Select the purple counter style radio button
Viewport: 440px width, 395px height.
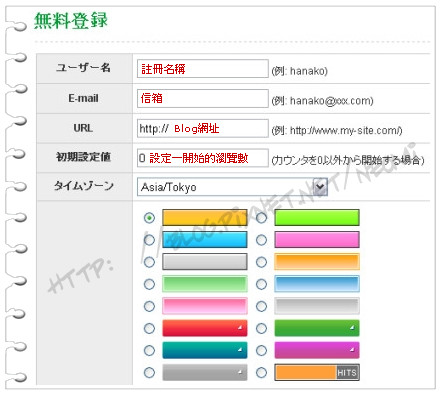pyautogui.click(x=261, y=350)
